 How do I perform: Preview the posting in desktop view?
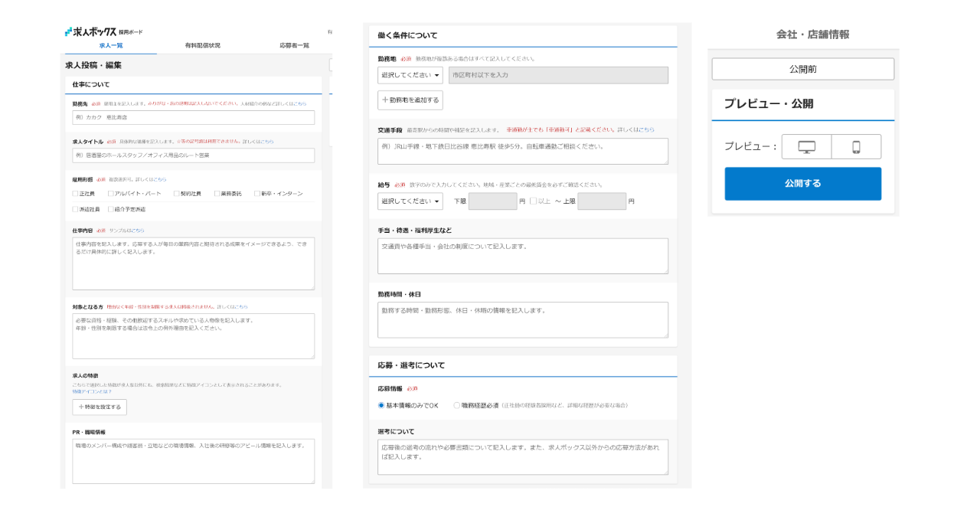coord(806,147)
